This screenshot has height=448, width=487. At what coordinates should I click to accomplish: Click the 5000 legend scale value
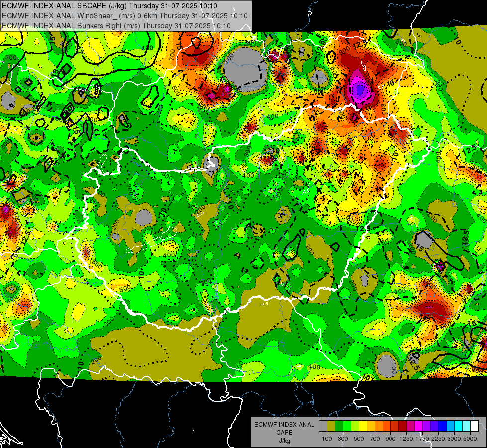coord(470,439)
